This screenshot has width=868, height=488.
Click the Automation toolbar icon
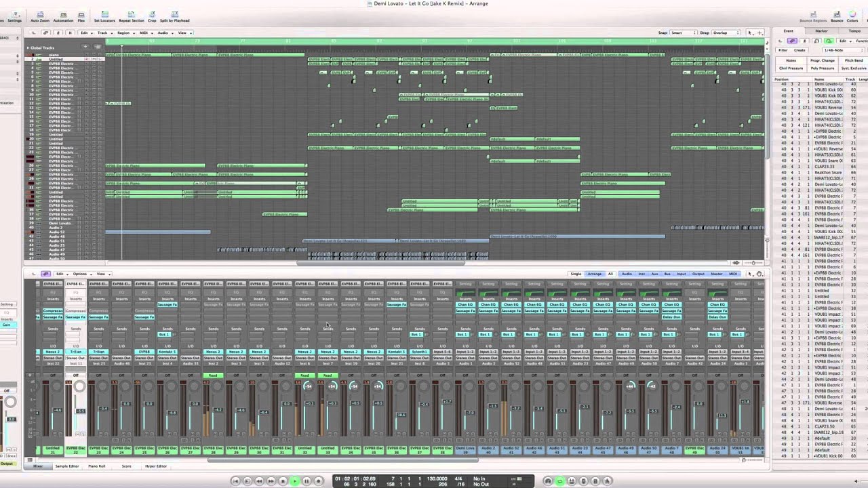click(63, 15)
